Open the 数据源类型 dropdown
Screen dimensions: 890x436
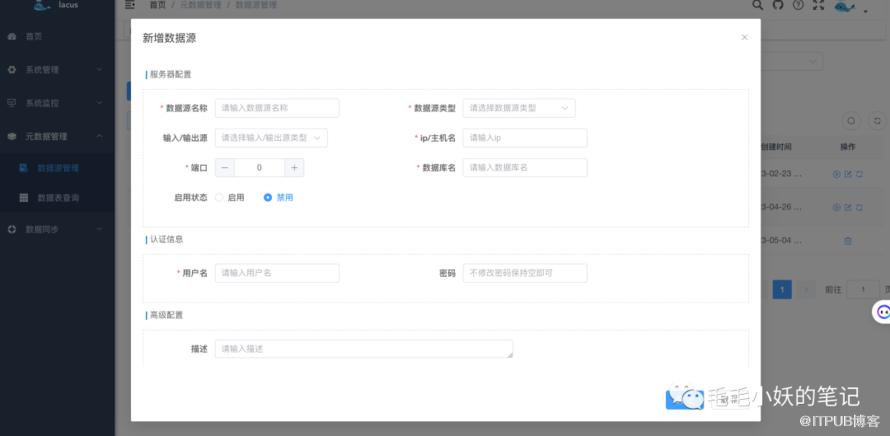[x=518, y=108]
